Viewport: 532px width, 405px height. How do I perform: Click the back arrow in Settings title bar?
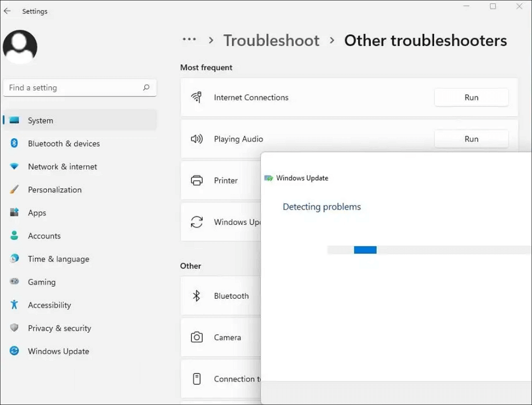coord(7,11)
